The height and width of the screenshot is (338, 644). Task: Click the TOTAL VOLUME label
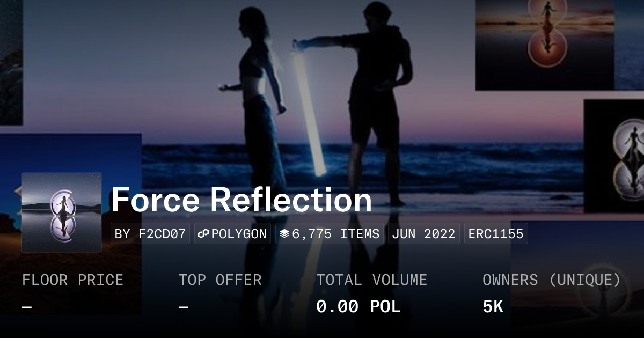[x=372, y=280]
